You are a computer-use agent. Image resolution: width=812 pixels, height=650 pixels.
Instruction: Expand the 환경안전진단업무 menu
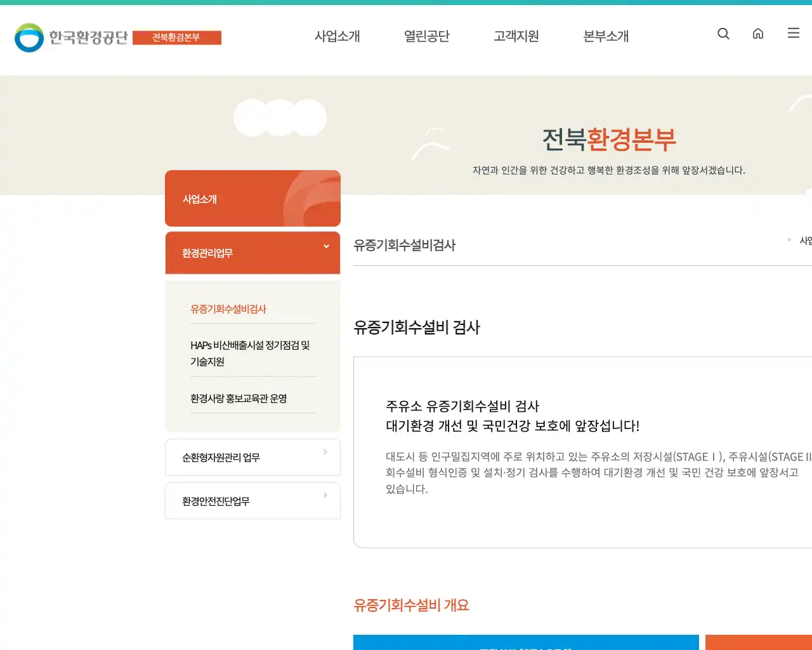[x=252, y=501]
